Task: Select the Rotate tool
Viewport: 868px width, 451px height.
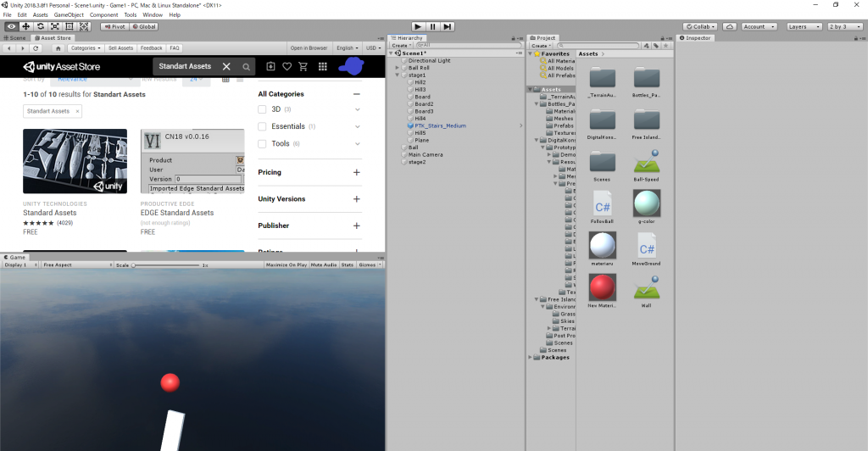Action: 41,26
